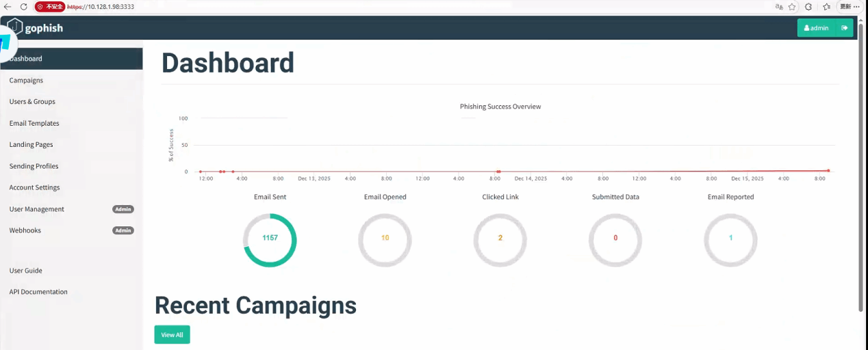Click the translate page icon
Viewport: 868px width, 350px height.
pos(779,6)
